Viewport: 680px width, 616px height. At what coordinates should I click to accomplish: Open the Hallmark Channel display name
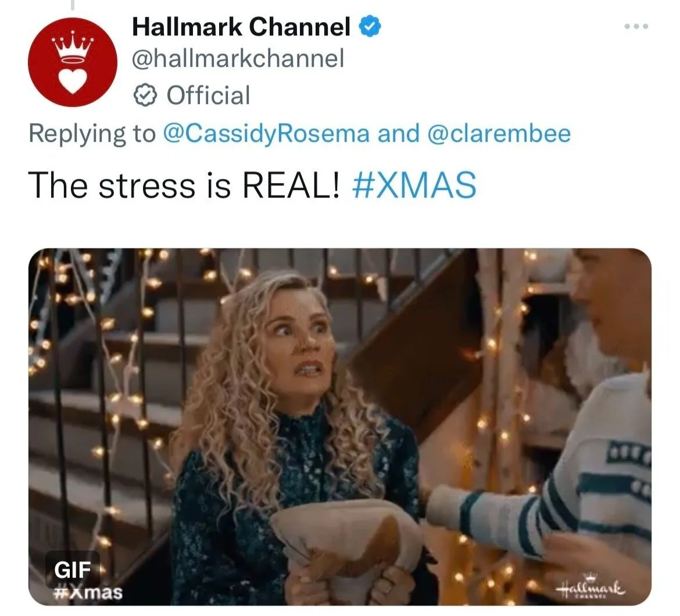click(x=241, y=27)
